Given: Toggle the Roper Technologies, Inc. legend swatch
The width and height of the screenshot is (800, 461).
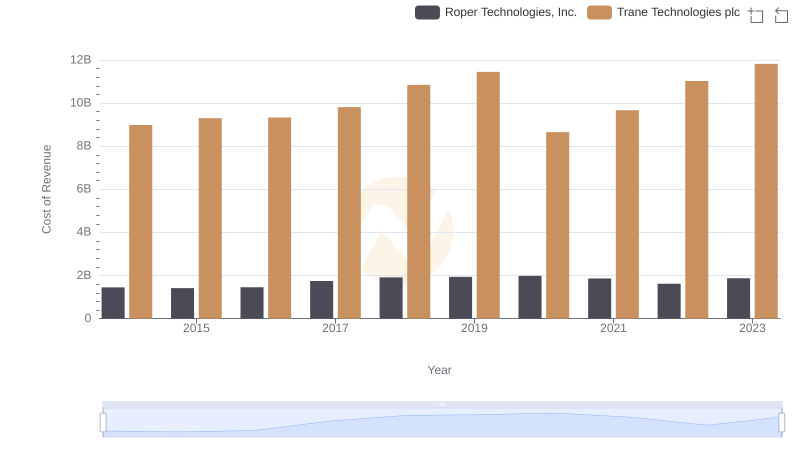Looking at the screenshot, I should click(x=428, y=13).
